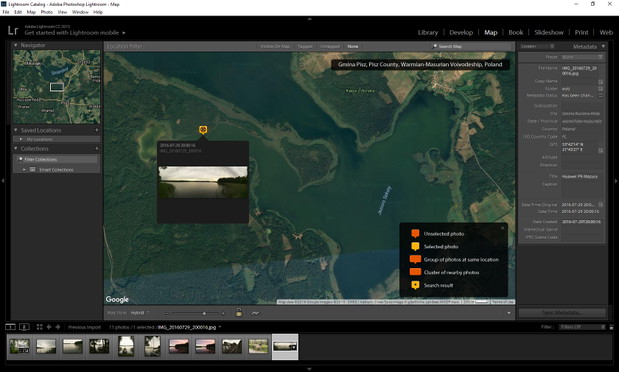619x372 pixels.
Task: Click the zoom out minus icon
Action: [x=167, y=313]
